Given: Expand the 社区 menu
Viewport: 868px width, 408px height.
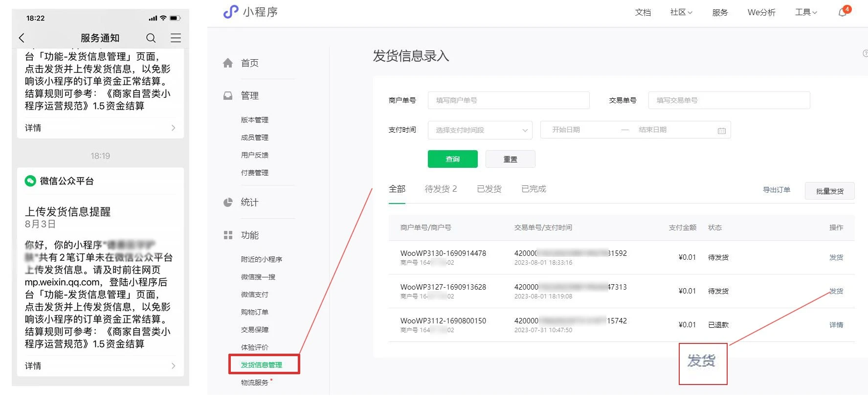Looking at the screenshot, I should click(x=681, y=12).
